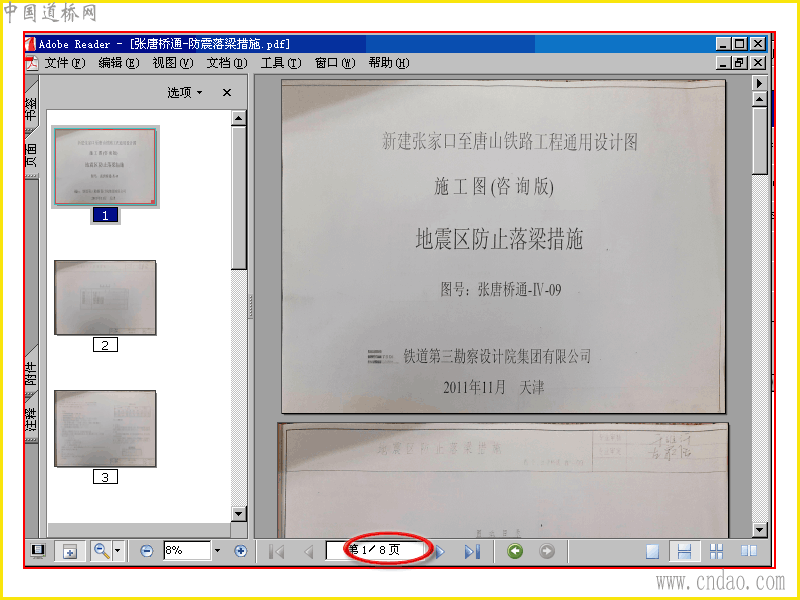The height and width of the screenshot is (600, 800).
Task: Go to the next page arrow
Action: point(440,552)
